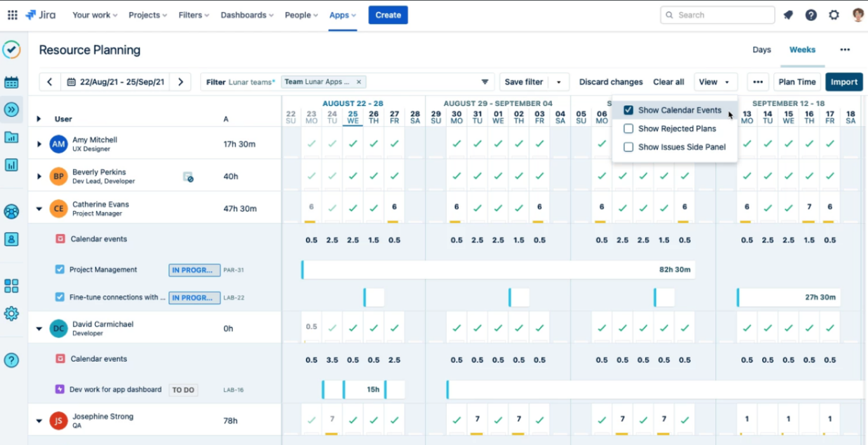868x445 pixels.
Task: Open the help question mark icon in top bar
Action: point(811,15)
